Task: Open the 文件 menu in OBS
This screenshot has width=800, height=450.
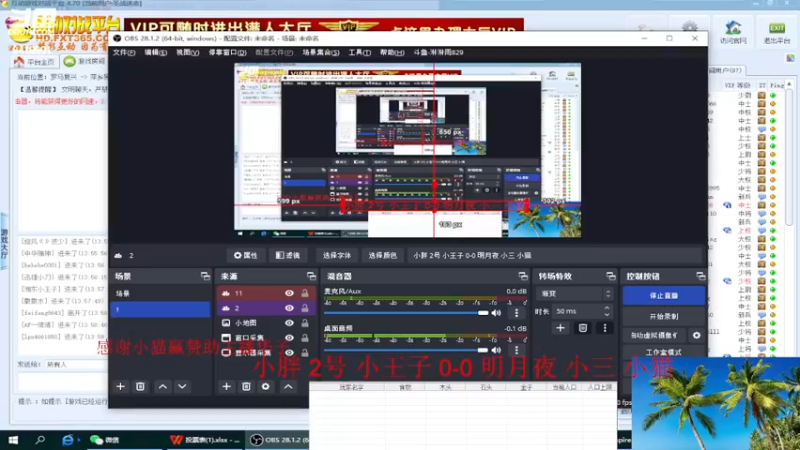Action: 124,53
